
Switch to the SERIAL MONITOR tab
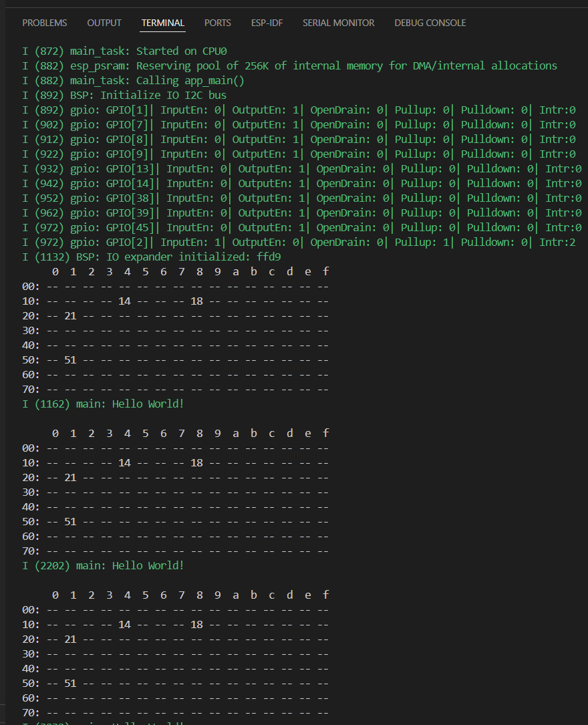click(338, 23)
